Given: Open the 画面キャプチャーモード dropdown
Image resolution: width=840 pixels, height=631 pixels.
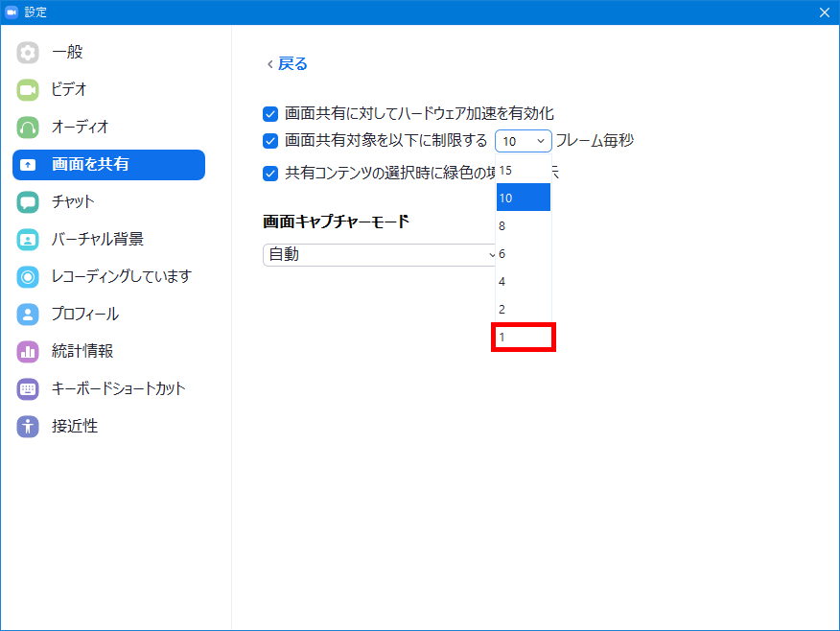Looking at the screenshot, I should click(x=381, y=254).
